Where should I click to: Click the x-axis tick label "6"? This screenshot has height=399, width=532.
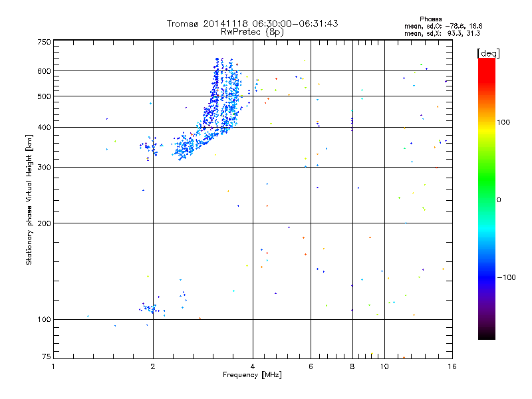tap(311, 366)
